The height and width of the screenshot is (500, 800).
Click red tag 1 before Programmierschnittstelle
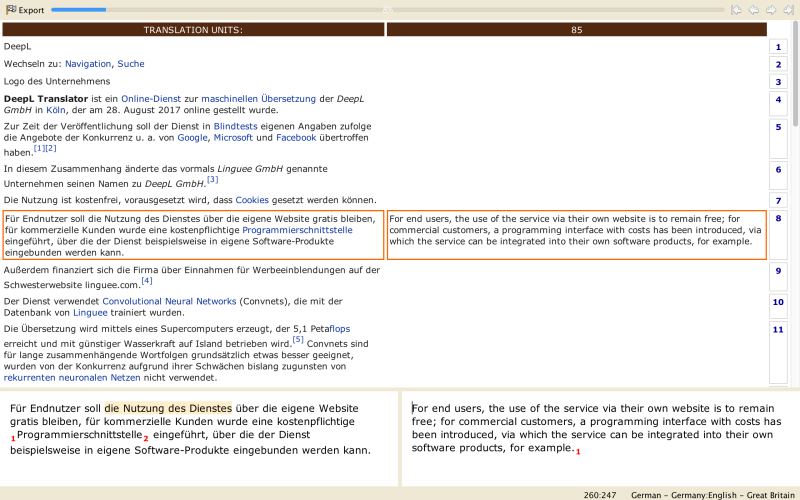pos(13,438)
